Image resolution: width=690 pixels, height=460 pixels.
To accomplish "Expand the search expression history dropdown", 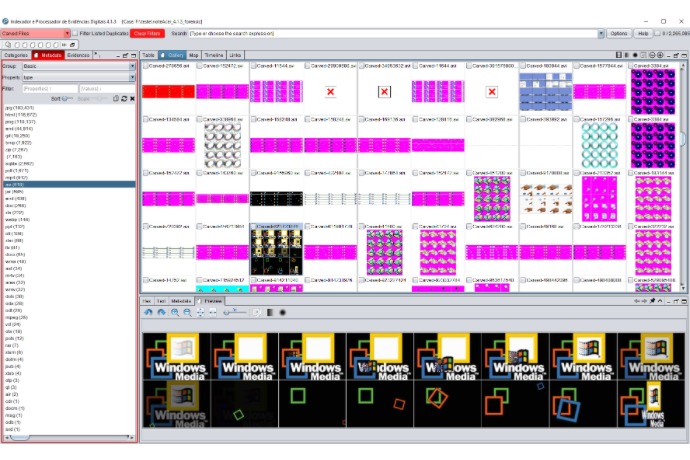I will point(601,33).
